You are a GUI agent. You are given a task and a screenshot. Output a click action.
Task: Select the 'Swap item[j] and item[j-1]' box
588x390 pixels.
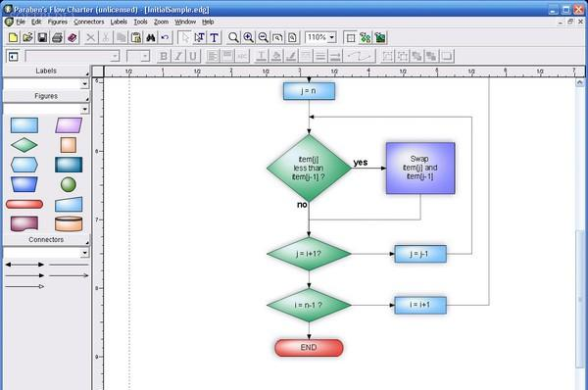420,168
